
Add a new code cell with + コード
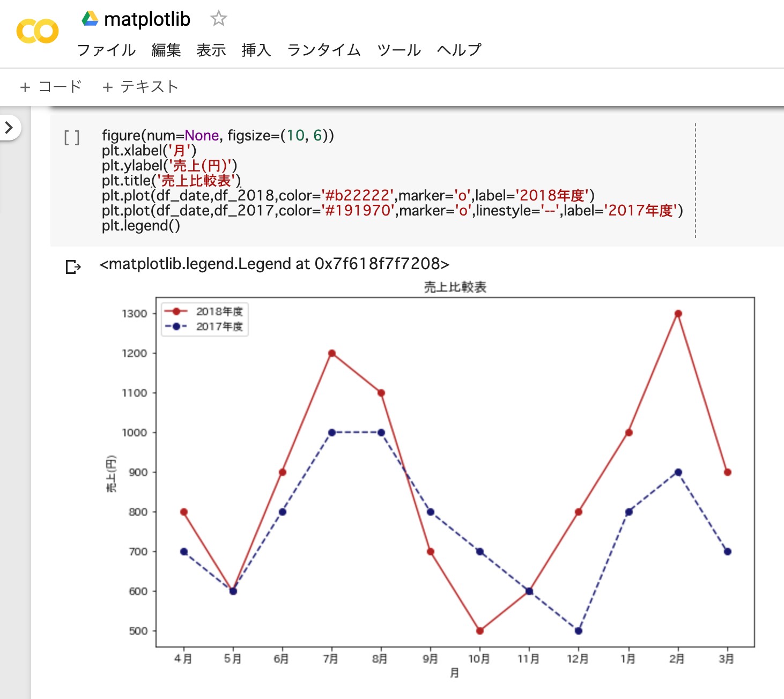50,87
